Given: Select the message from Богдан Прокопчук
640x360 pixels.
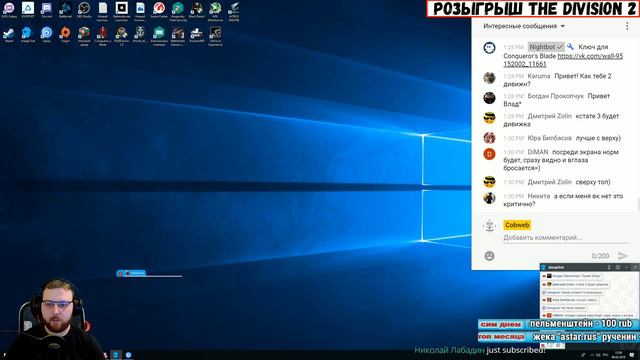Looking at the screenshot, I should [556, 100].
